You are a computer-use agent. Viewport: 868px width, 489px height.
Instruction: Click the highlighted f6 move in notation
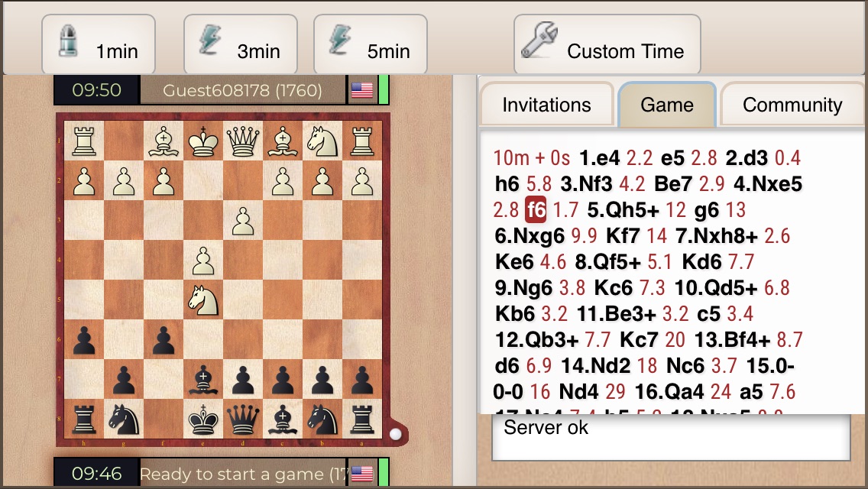tap(536, 210)
